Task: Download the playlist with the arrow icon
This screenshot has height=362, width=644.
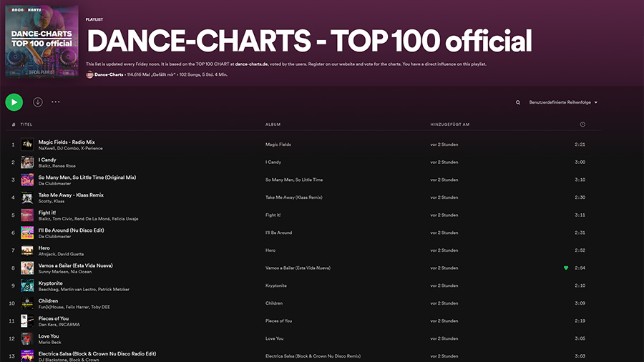Action: (x=38, y=102)
